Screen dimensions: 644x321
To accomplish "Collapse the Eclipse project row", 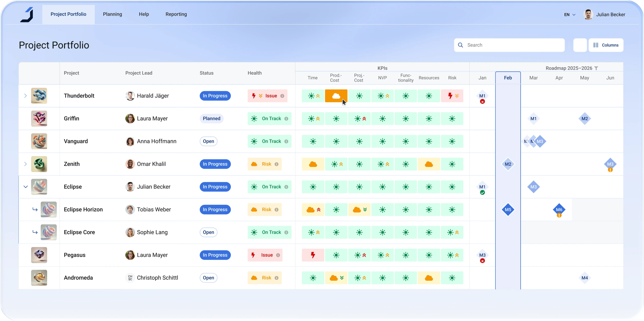I will click(25, 187).
